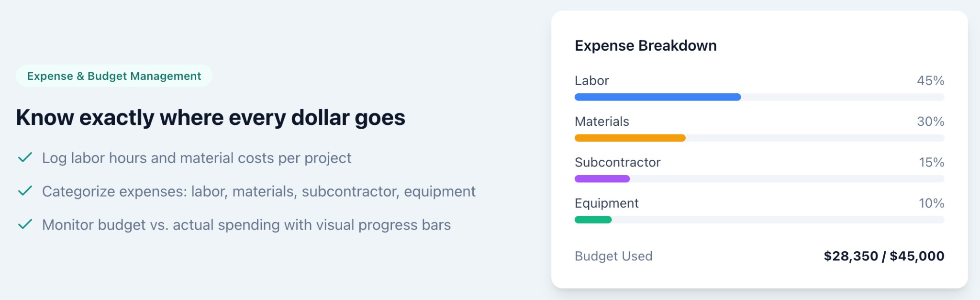This screenshot has width=980, height=300.
Task: Toggle the Materials expense category
Action: (601, 122)
